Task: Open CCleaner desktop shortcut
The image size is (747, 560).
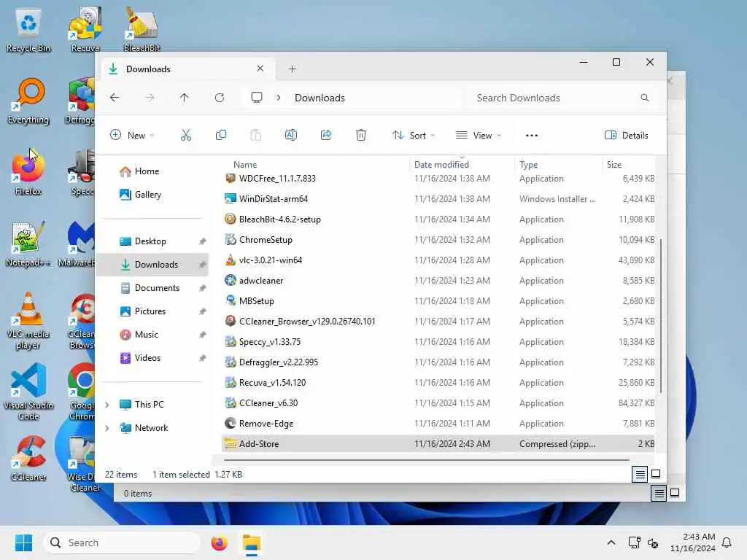Action: click(x=28, y=458)
